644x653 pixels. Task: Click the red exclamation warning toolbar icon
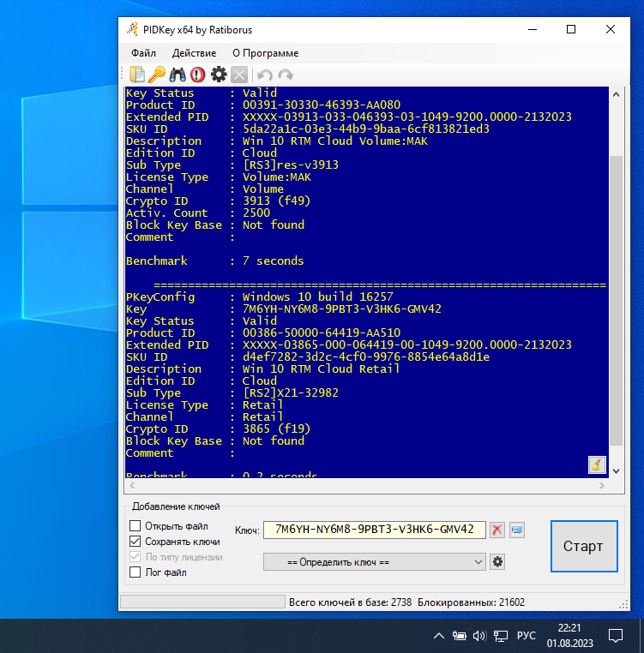click(x=197, y=75)
